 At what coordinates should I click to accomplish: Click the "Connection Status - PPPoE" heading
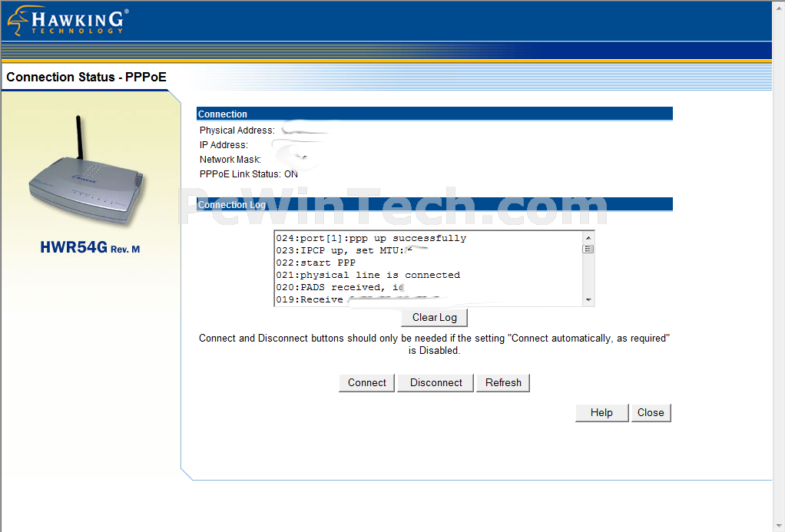tap(86, 77)
